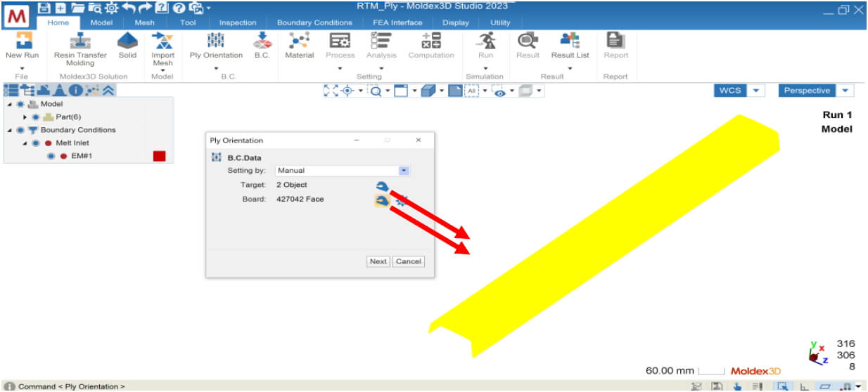This screenshot has height=392, width=868.
Task: Toggle visibility of EM#1 item
Action: point(51,156)
